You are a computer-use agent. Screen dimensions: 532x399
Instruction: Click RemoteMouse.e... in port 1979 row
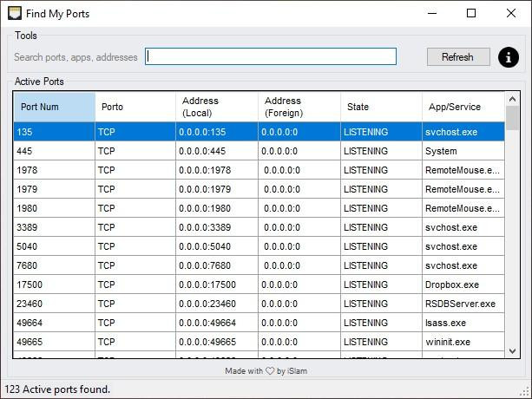pos(463,189)
